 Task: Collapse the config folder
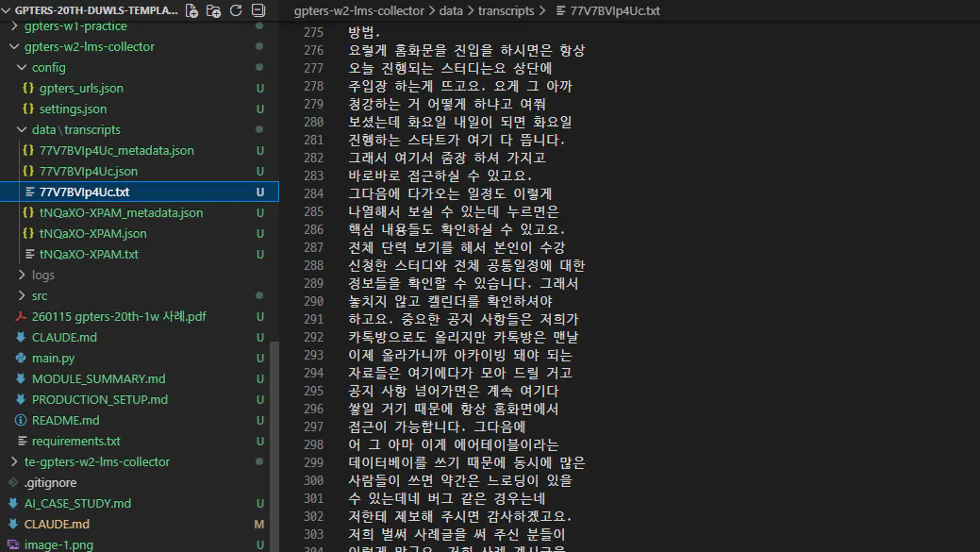point(22,68)
